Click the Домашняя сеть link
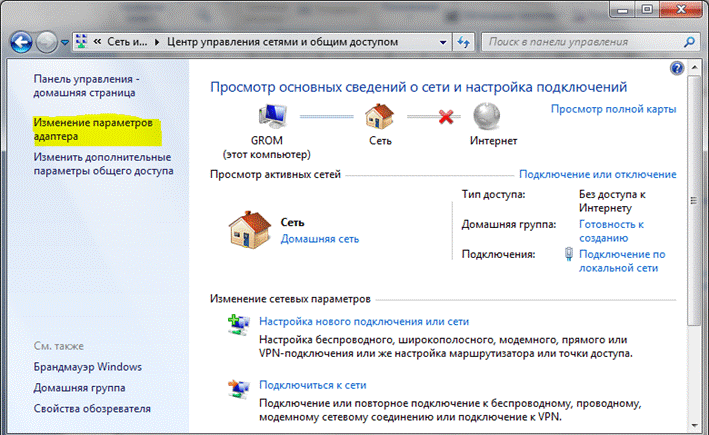This screenshot has width=709, height=435. [x=319, y=239]
